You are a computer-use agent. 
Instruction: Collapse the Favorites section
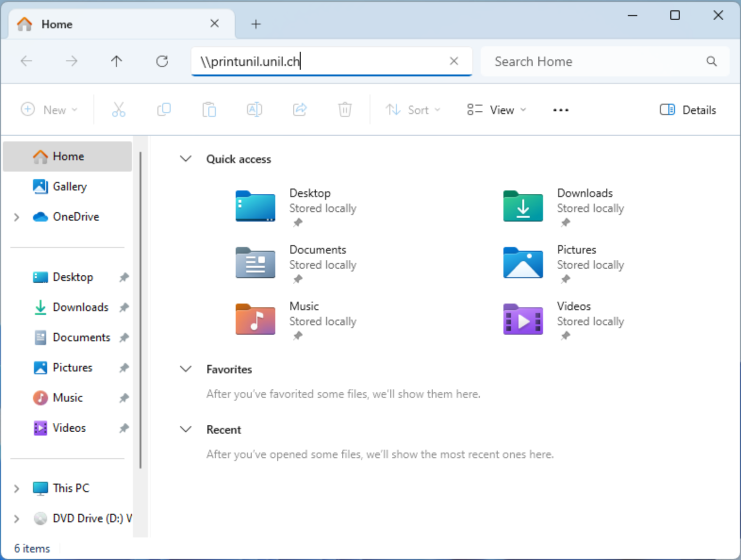click(186, 369)
